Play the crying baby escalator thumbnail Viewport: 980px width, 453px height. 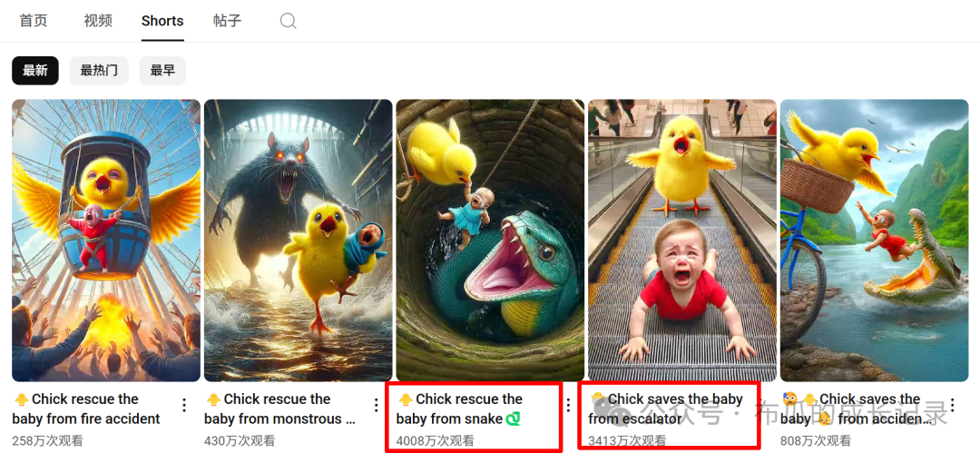(x=682, y=240)
